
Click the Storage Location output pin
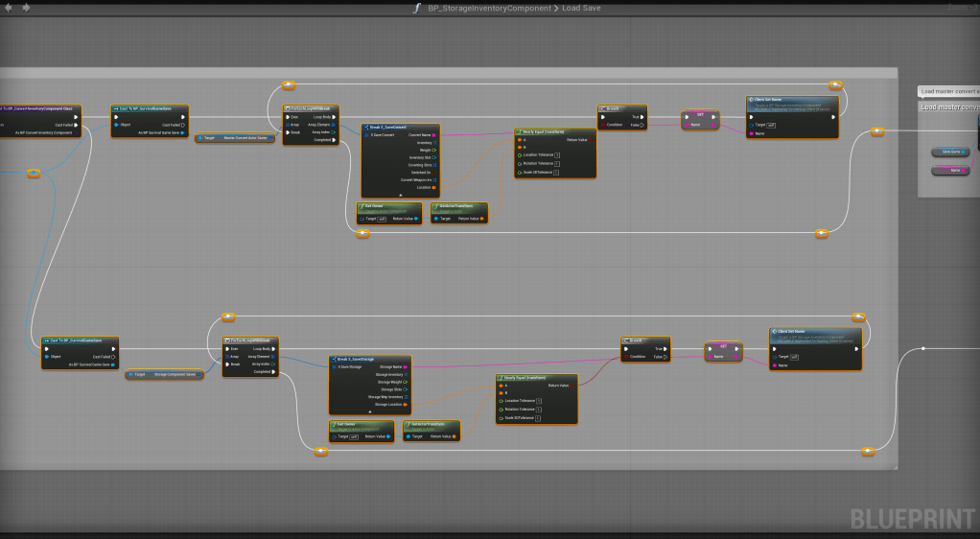405,404
